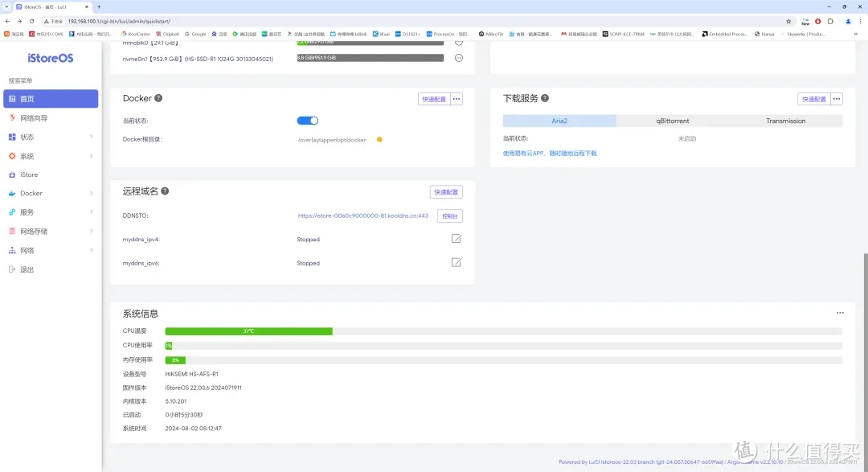Toggle the Docker running state switch
Image resolution: width=868 pixels, height=472 pixels.
coord(307,119)
